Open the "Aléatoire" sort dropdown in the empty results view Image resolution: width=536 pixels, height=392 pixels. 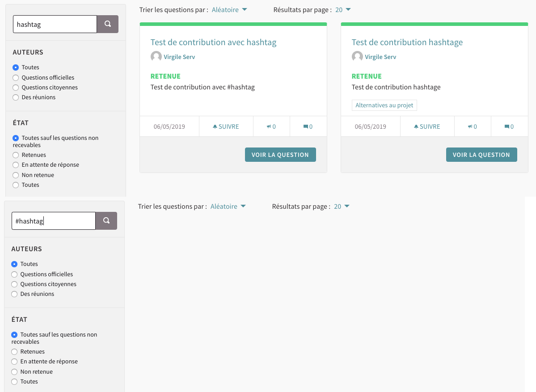228,207
